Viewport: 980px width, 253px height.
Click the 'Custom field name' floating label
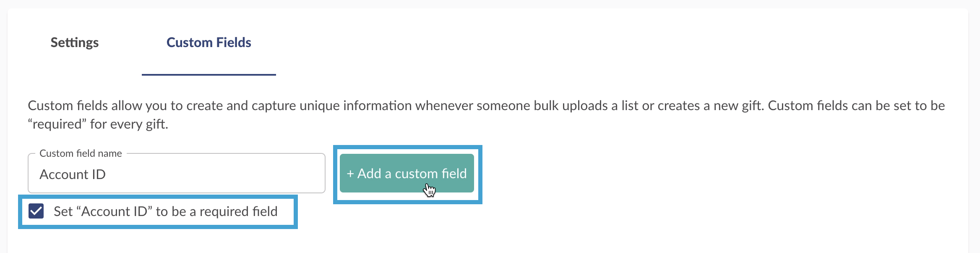[81, 153]
